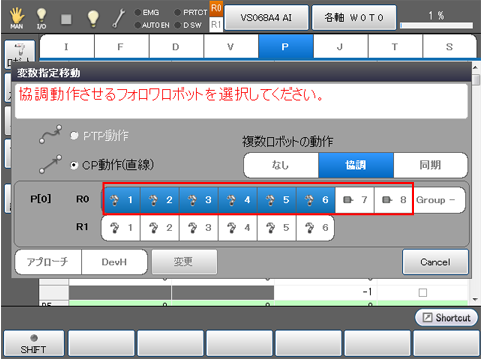Tap the MAN hand mode icon
The width and height of the screenshot is (481, 360).
coord(17,18)
